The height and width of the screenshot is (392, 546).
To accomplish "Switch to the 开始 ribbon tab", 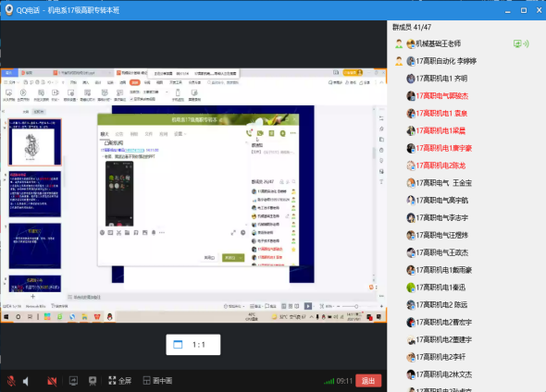I will click(73, 82).
